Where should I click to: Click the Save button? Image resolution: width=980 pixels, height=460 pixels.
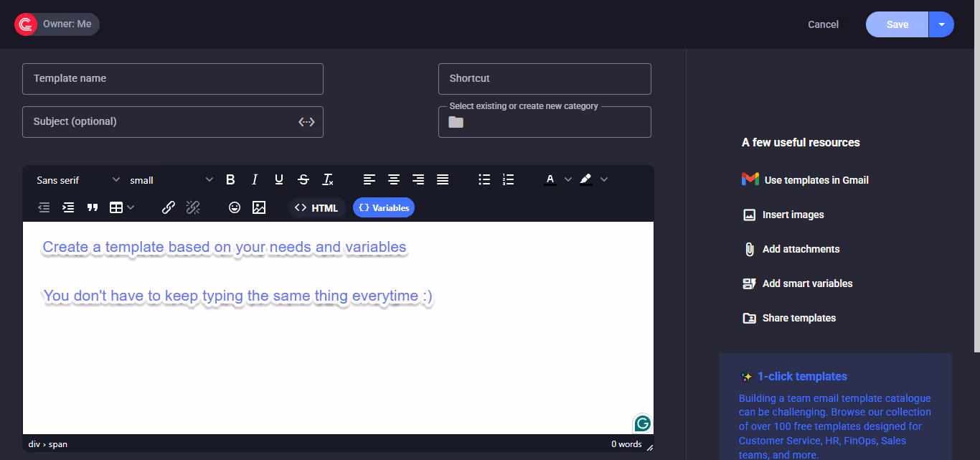point(896,24)
